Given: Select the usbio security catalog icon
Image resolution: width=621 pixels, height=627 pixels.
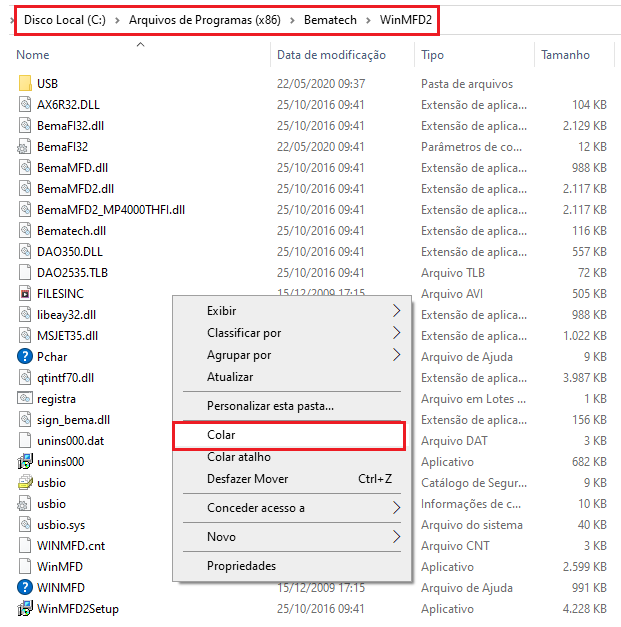Looking at the screenshot, I should pyautogui.click(x=25, y=483).
